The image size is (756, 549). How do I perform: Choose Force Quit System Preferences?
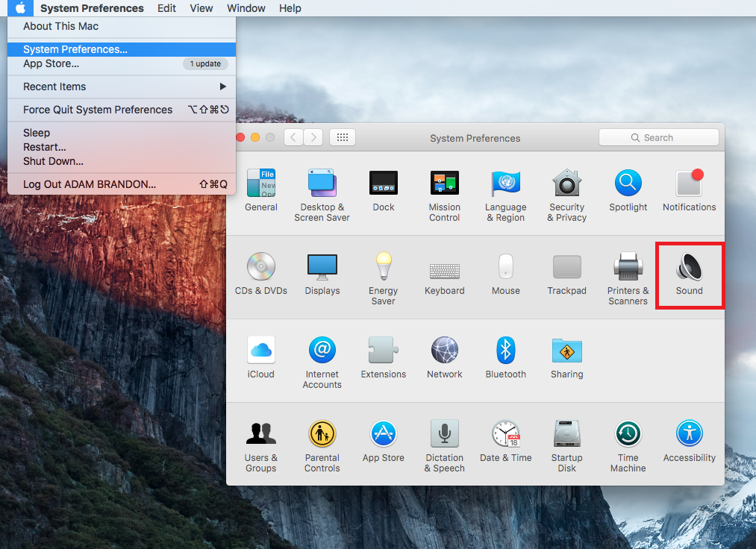(122, 110)
